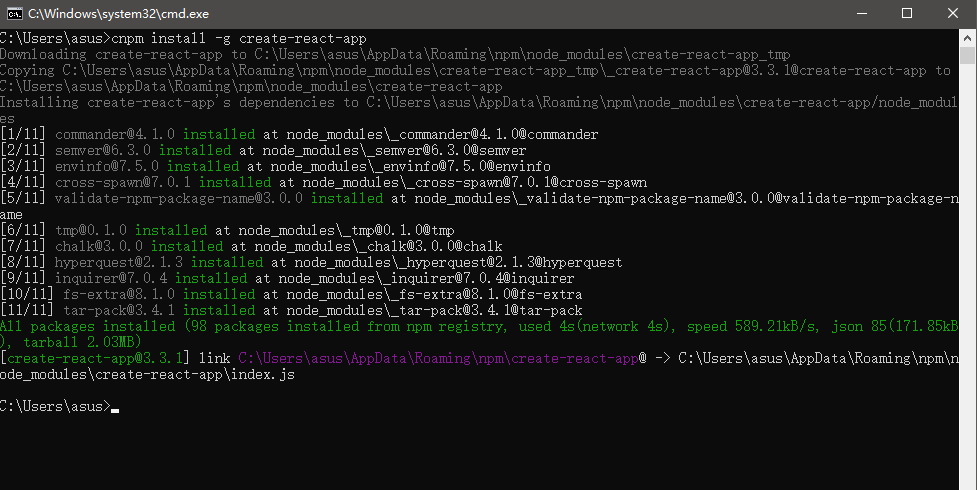
Task: Close the cmd.exe window
Action: 953,14
